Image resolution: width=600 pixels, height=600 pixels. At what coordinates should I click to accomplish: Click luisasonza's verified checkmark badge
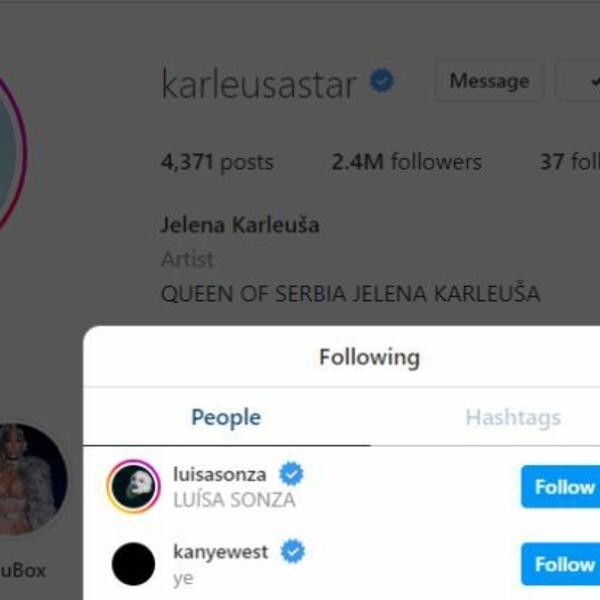coord(291,474)
